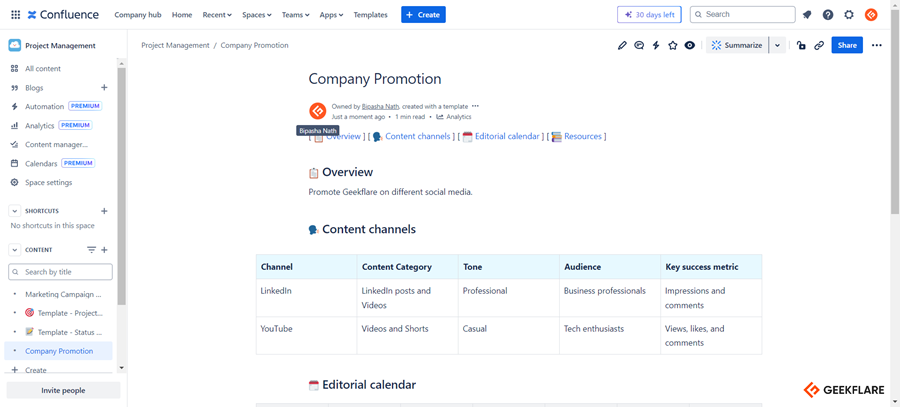
Task: Open the Project Management space icon
Action: coord(14,46)
